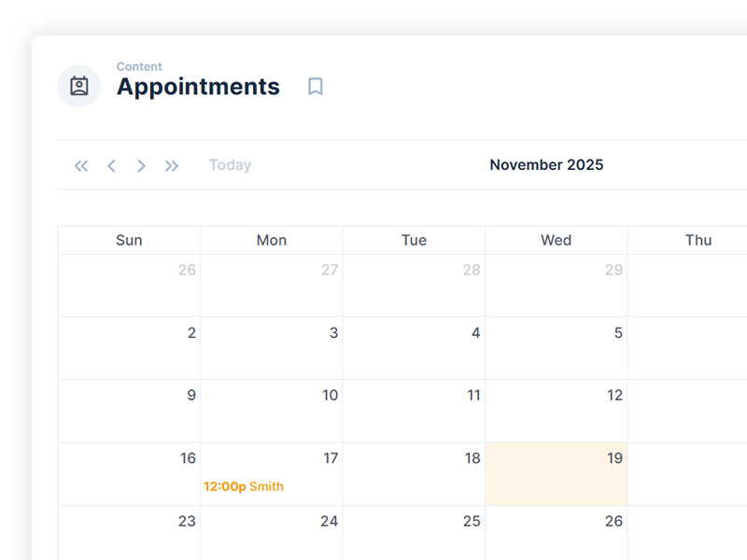The image size is (747, 560).
Task: Click the Wed column header
Action: [556, 240]
